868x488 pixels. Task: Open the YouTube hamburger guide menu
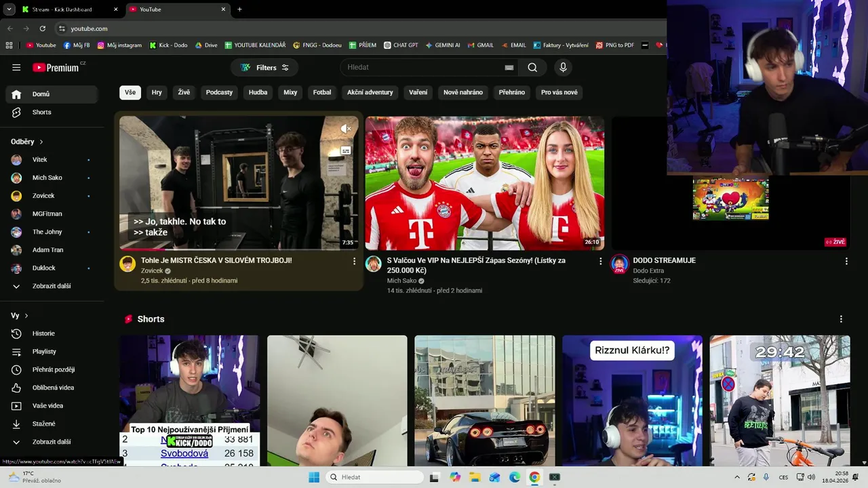16,67
